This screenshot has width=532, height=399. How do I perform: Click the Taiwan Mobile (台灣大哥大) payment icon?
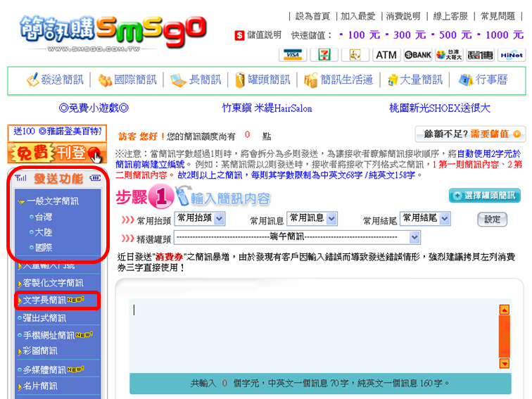coord(449,55)
